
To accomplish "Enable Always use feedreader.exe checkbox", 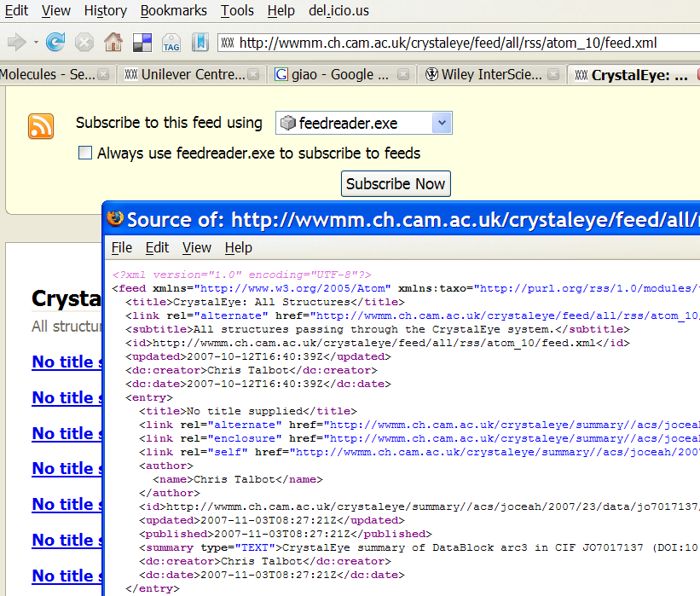I will point(85,153).
